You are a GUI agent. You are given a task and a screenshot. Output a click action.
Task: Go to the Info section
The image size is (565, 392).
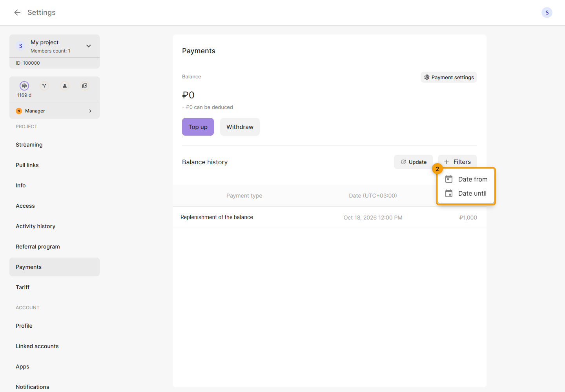[55, 185]
